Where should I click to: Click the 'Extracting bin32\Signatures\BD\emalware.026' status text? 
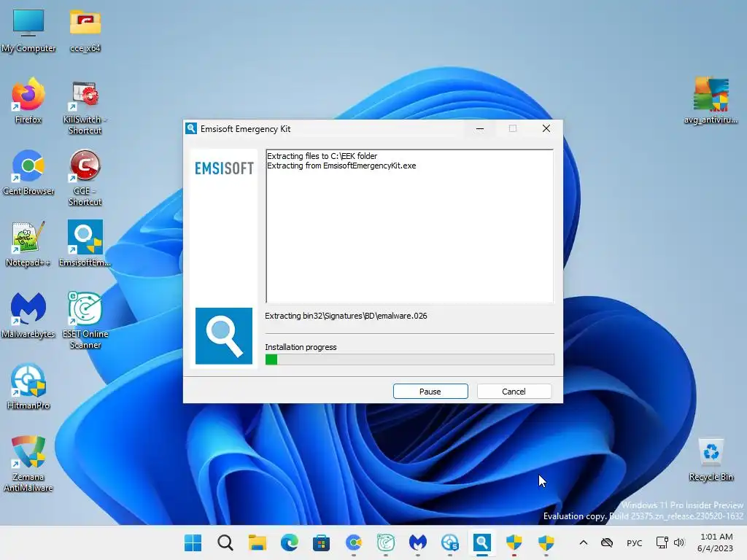346,316
